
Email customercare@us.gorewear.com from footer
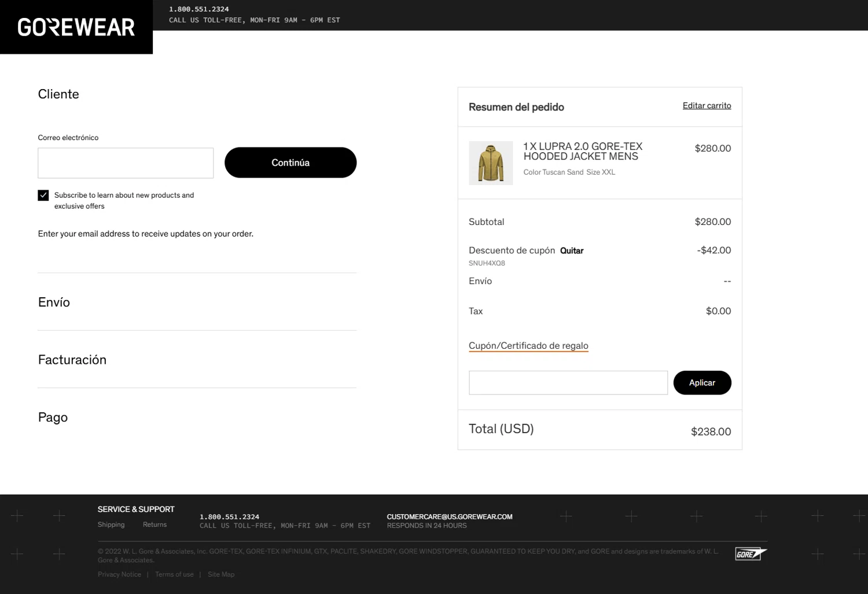click(450, 516)
